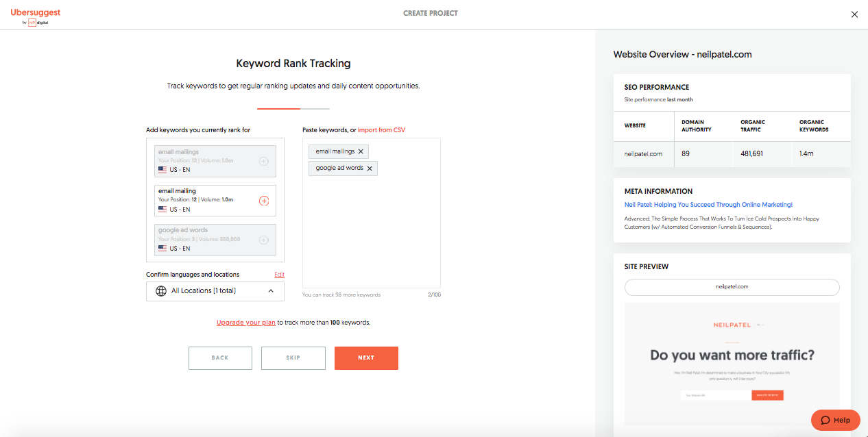The image size is (868, 437).
Task: Open the Neil Patel meta title link
Action: [708, 205]
